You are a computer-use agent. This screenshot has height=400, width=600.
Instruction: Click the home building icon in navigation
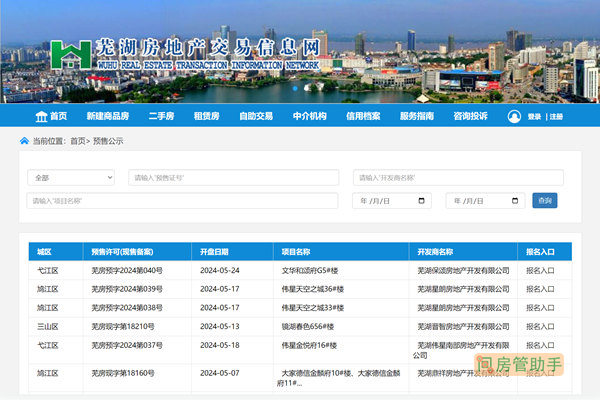(41, 116)
